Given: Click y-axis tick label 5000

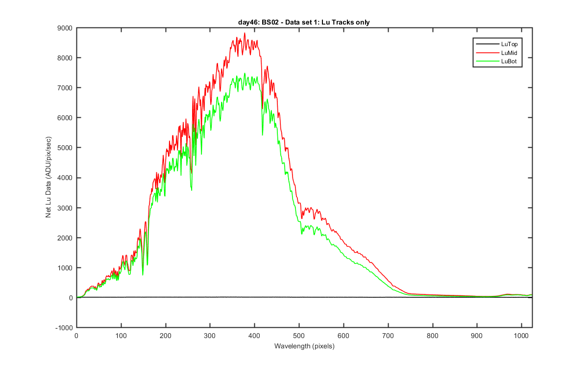Looking at the screenshot, I should coord(66,148).
